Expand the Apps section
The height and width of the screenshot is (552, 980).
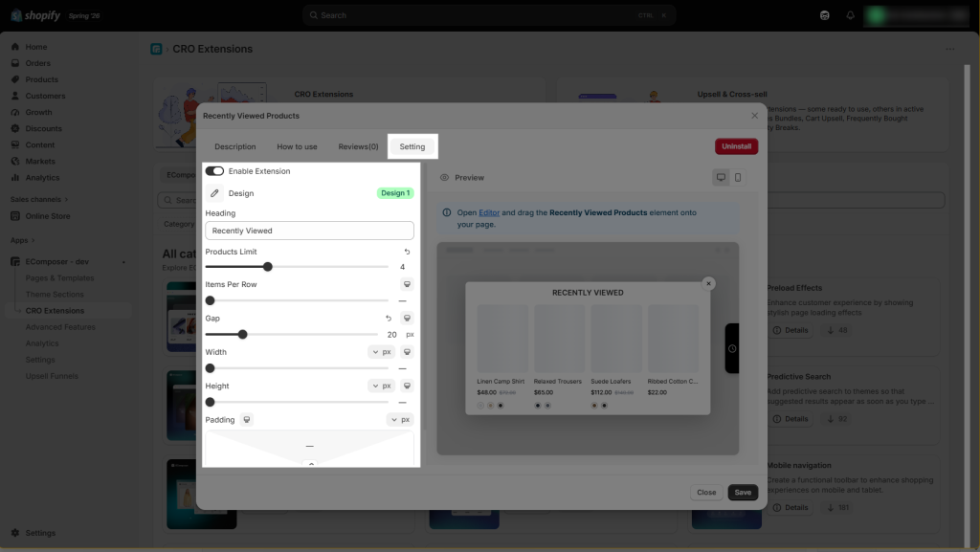pyautogui.click(x=23, y=240)
